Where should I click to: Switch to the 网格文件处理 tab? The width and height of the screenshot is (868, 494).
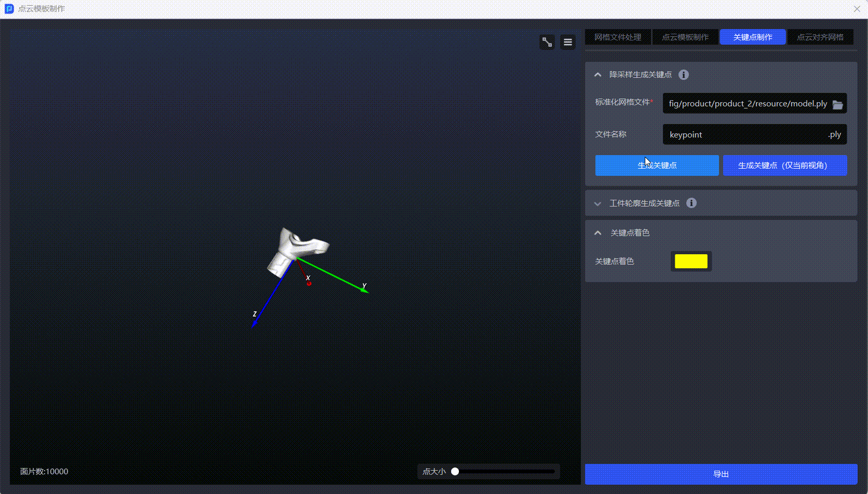pos(618,37)
